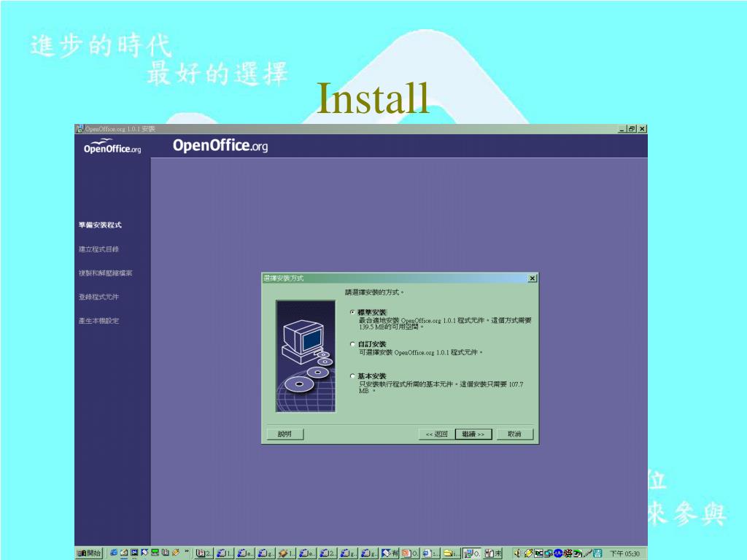Screen dimensions: 747x560
Task: Click the 複製和解壓縮檔案 step in sidebar
Action: 105,273
